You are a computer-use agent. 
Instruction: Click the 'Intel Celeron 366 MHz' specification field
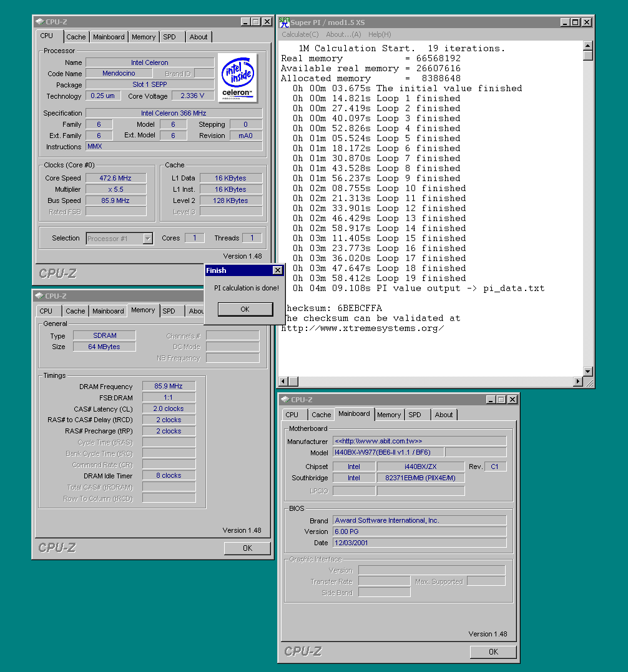click(x=174, y=113)
